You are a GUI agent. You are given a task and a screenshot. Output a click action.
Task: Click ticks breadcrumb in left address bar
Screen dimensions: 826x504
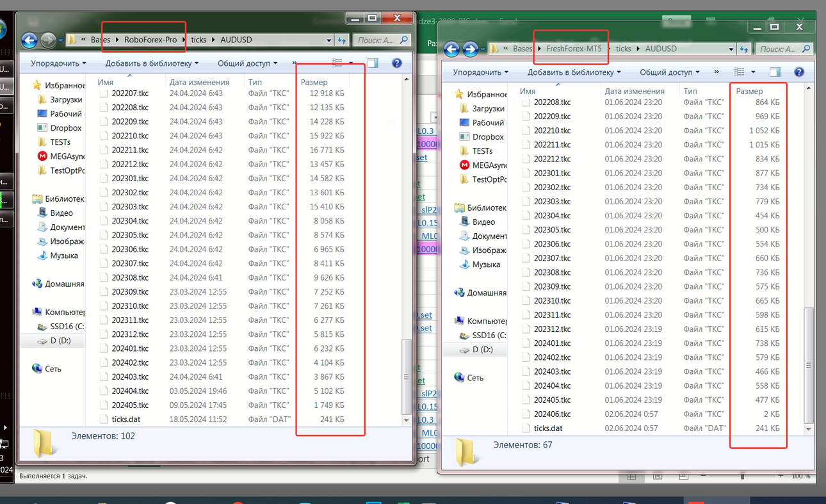pyautogui.click(x=198, y=40)
